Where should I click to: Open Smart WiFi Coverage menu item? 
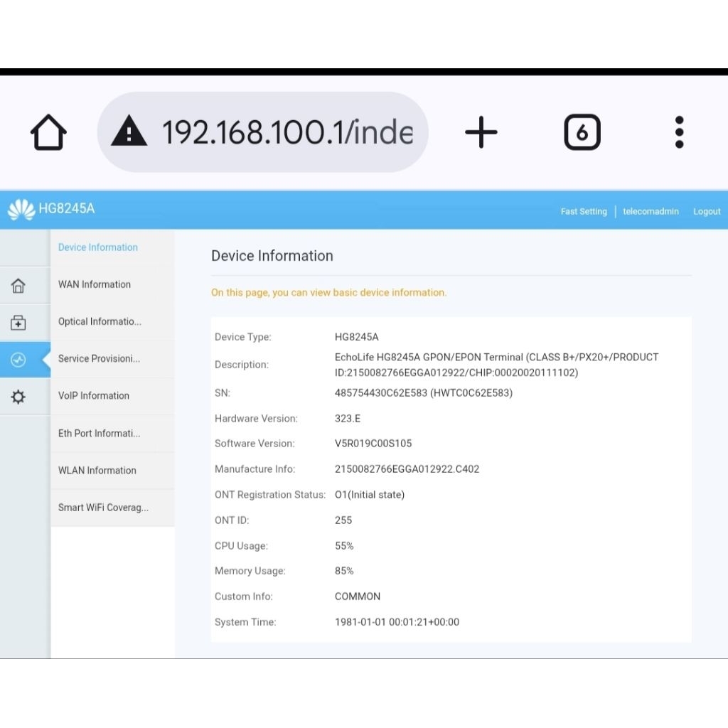click(103, 508)
